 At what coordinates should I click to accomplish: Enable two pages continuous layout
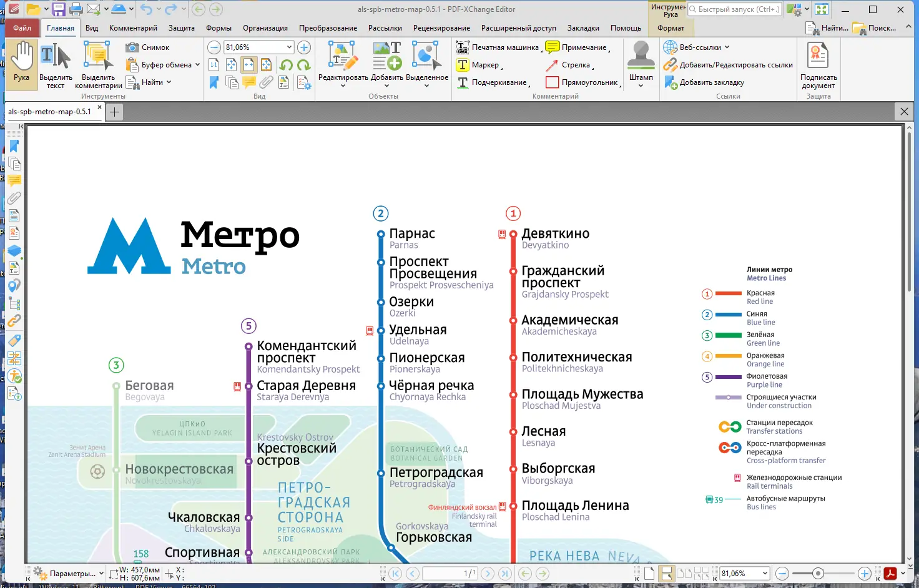click(702, 573)
